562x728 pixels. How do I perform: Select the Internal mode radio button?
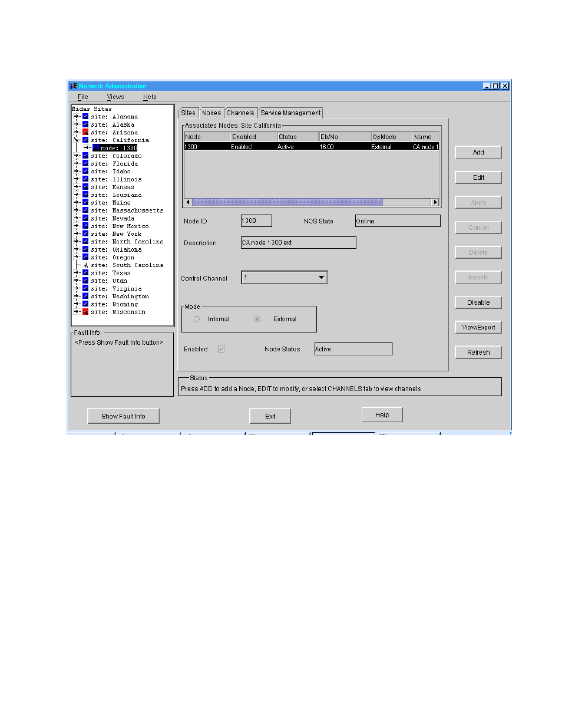197,319
